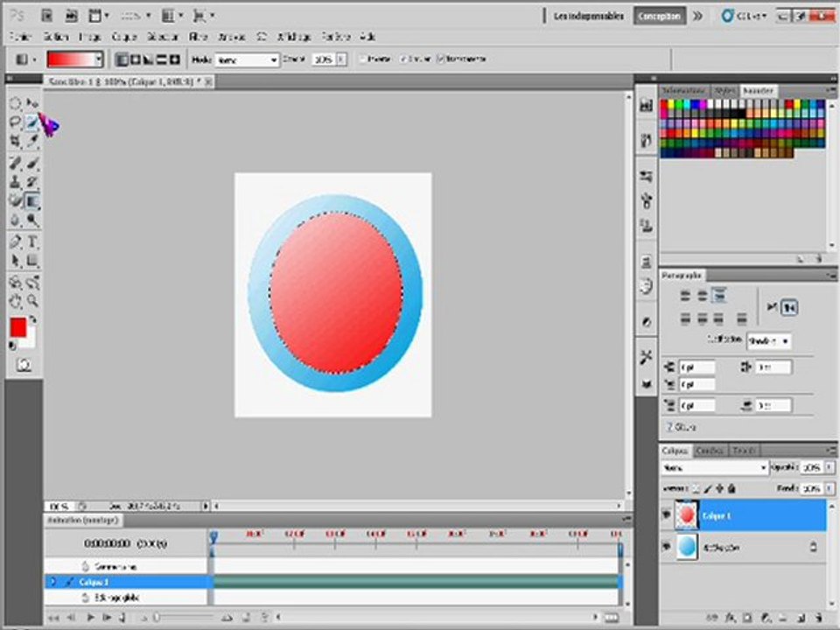Open the gradient picker dropdown arrow
This screenshot has width=840, height=630.
tap(98, 59)
